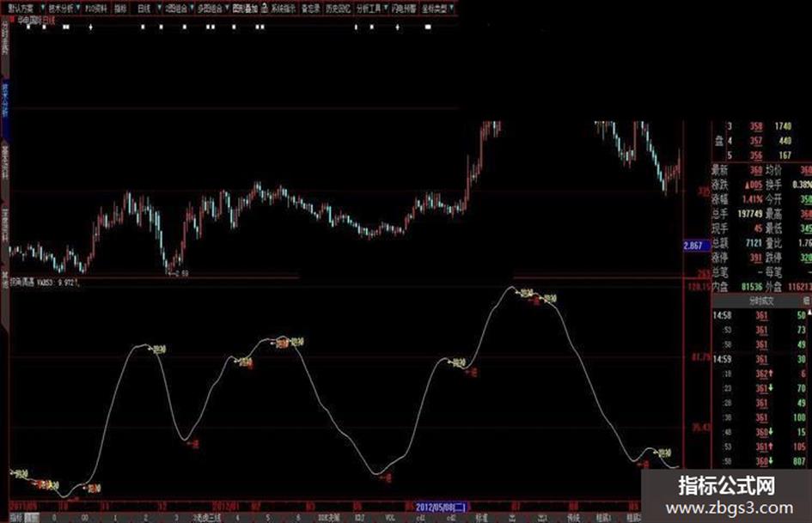Click the 历史回忆 toolbar button
This screenshot has width=812, height=523.
click(x=339, y=9)
